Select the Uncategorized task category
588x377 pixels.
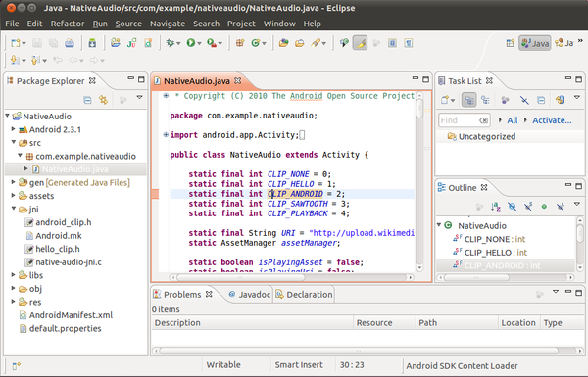click(487, 136)
